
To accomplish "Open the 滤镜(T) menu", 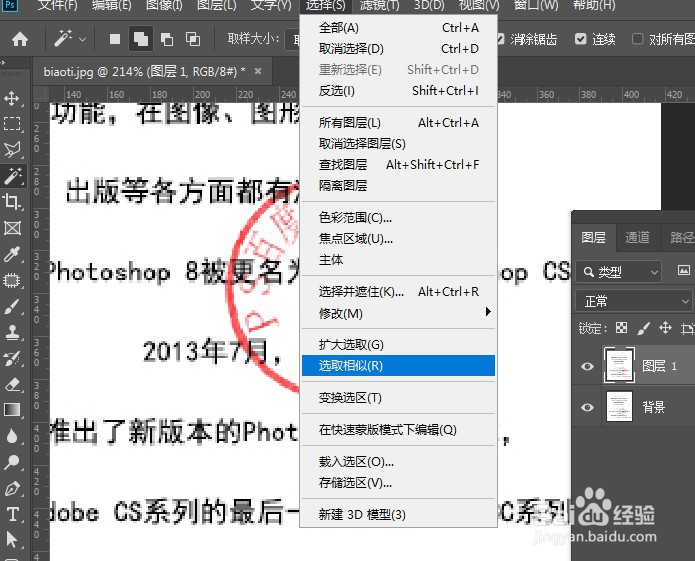I will click(x=379, y=5).
